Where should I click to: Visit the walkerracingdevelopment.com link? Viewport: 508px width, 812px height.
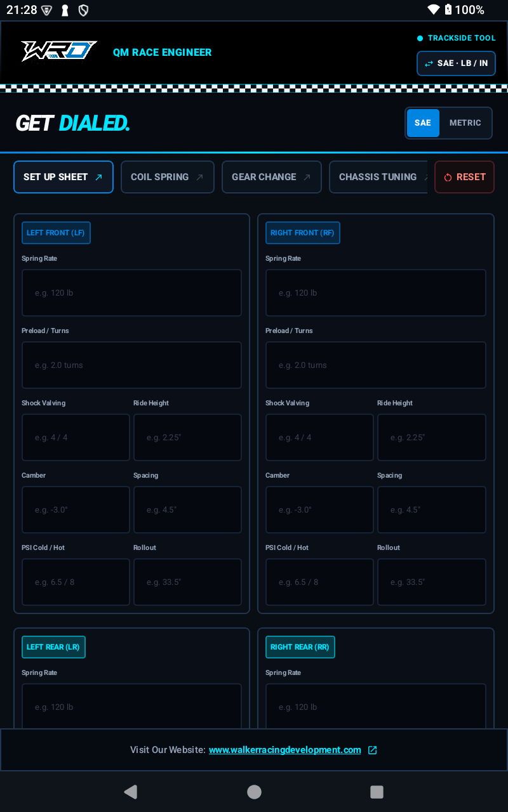click(285, 750)
